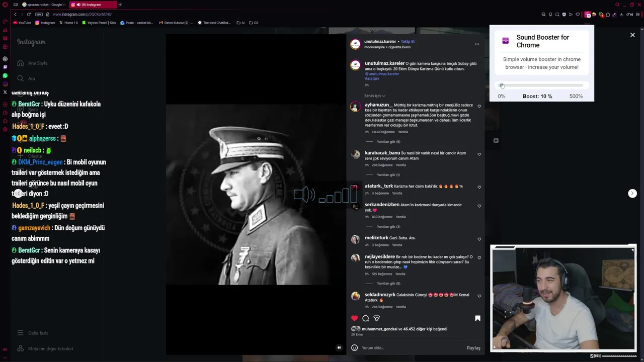Take a snapshot with the capture icon

point(557,15)
